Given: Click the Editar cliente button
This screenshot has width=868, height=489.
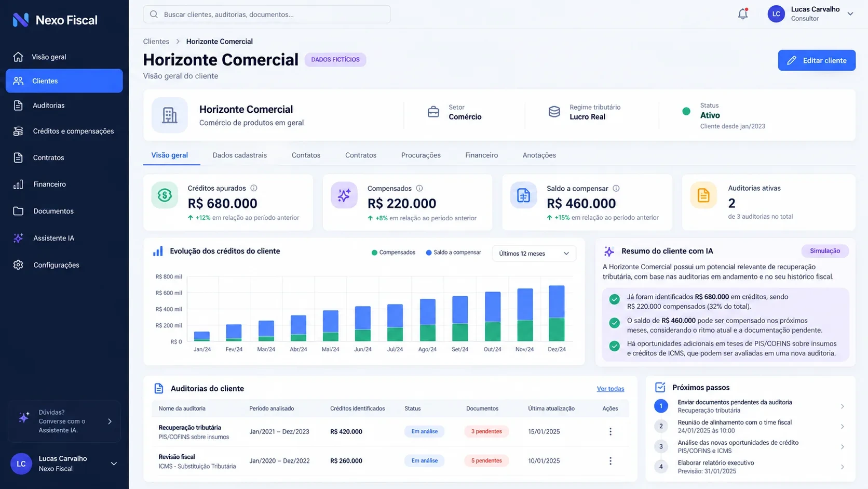Looking at the screenshot, I should click(817, 60).
